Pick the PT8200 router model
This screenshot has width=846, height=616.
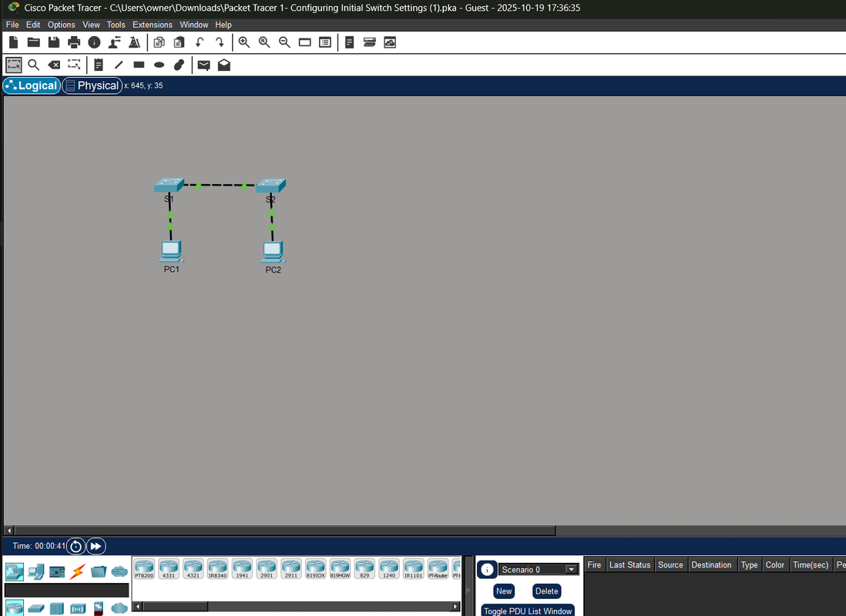[x=144, y=568]
